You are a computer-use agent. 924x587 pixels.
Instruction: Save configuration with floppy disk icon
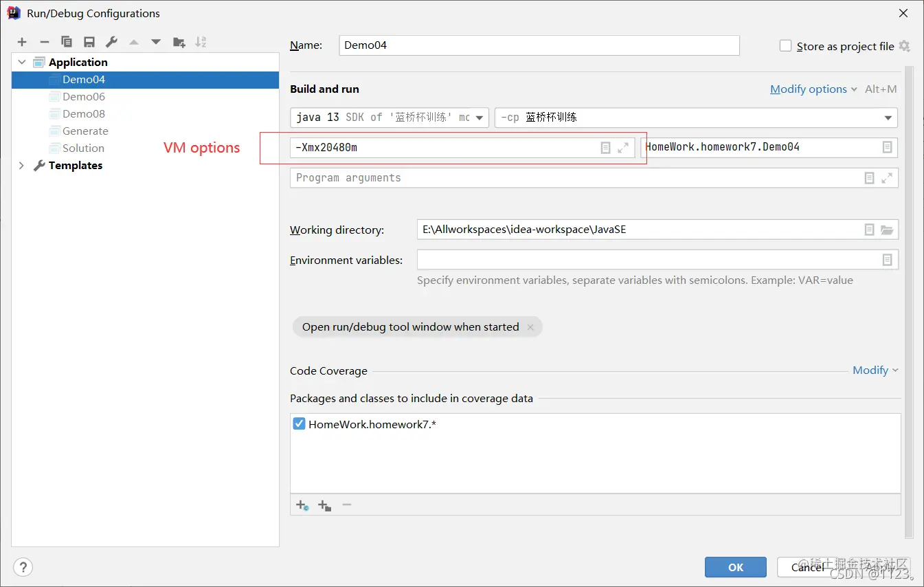tap(89, 42)
